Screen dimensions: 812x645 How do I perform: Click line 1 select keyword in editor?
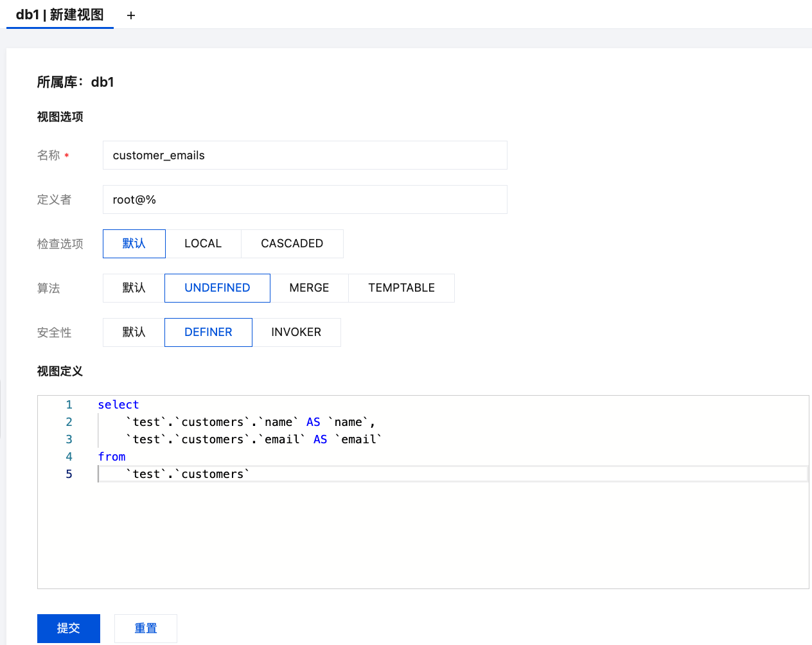tap(118, 405)
